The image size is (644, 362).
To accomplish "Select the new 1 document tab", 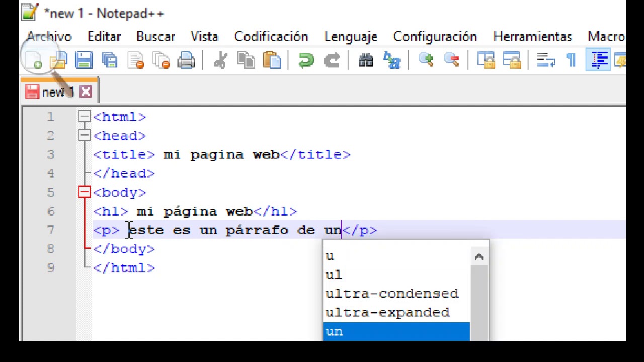I will pos(59,92).
